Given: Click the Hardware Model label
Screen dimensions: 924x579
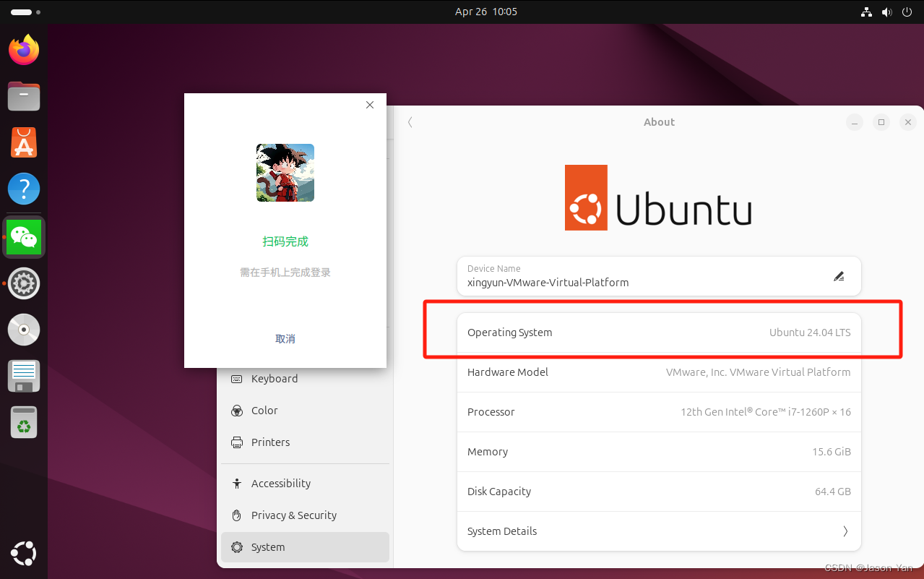Looking at the screenshot, I should (x=507, y=372).
